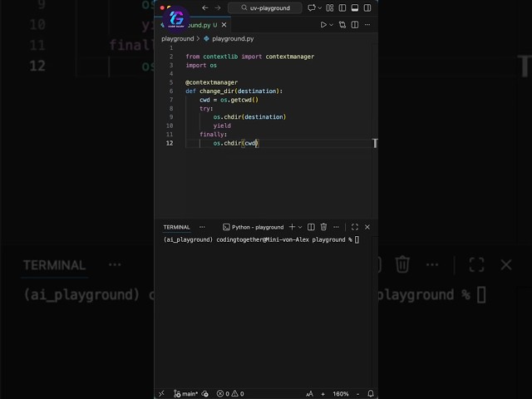Run the Python file
532x399 pixels.
coord(323,25)
